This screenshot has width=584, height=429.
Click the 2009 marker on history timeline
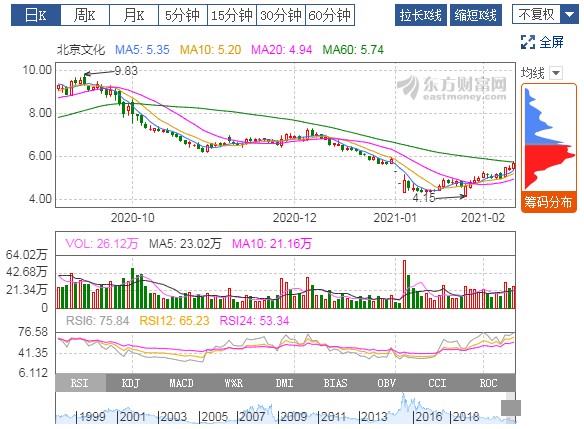pyautogui.click(x=293, y=417)
